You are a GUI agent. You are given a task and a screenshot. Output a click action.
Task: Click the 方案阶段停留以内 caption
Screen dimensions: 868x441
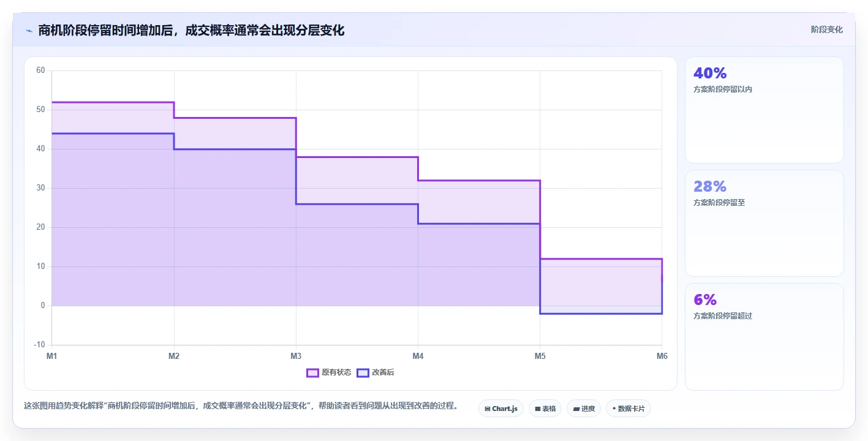point(723,89)
